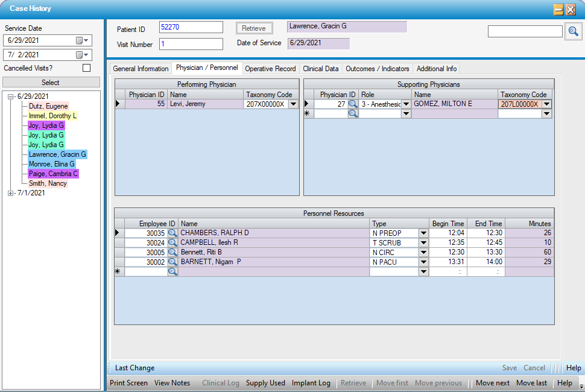Click lookup icon beside Physician ID 27
Screen dimensions: 585x392
tap(353, 104)
